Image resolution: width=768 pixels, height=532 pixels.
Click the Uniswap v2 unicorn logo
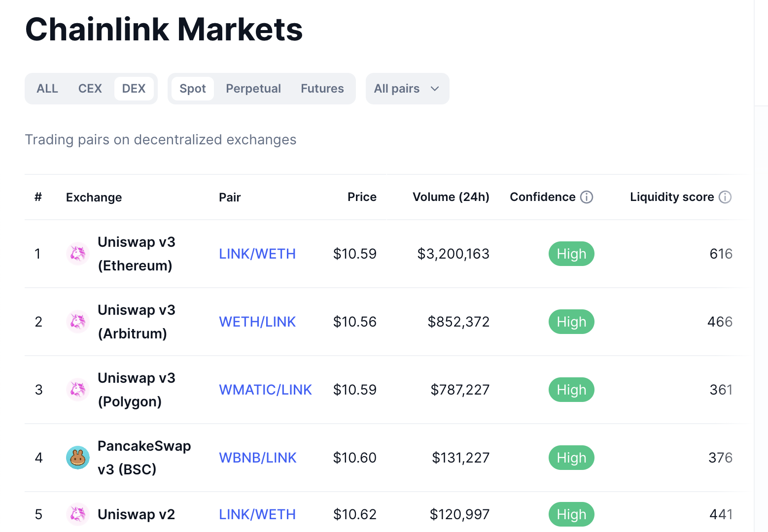click(x=78, y=514)
